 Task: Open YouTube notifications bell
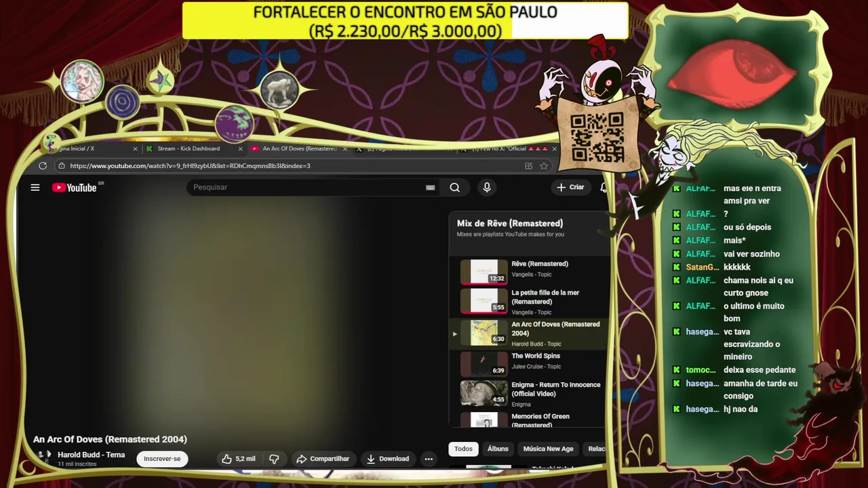coord(604,188)
